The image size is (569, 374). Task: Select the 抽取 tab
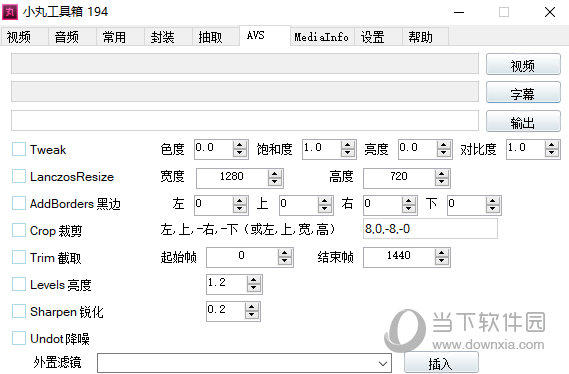(x=216, y=37)
